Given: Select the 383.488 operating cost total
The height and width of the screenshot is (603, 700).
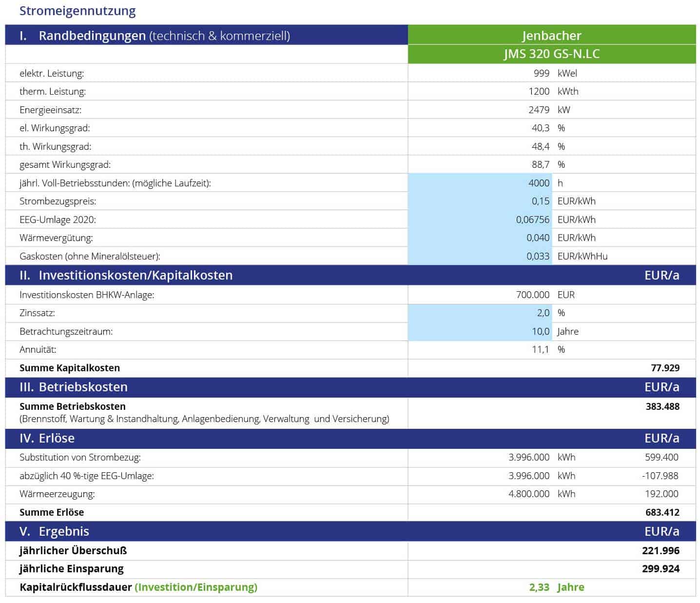Looking at the screenshot, I should coord(662,406).
